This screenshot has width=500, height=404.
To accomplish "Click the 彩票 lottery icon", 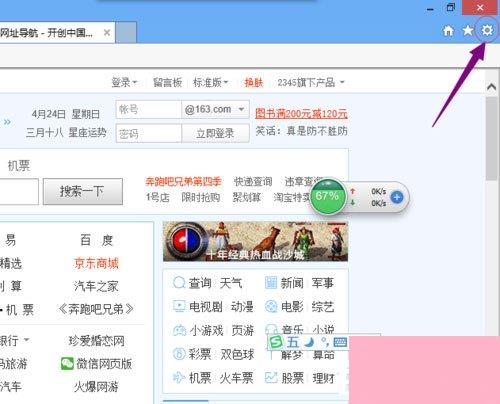I will point(179,354).
